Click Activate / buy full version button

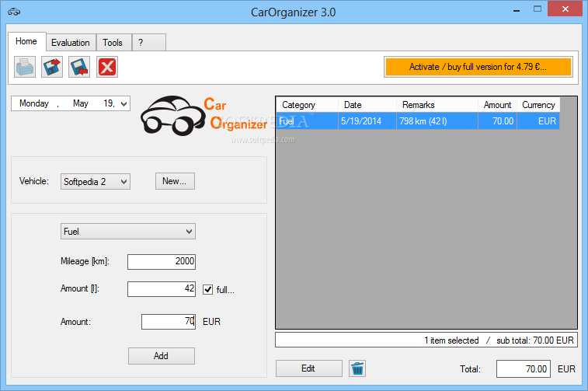478,67
